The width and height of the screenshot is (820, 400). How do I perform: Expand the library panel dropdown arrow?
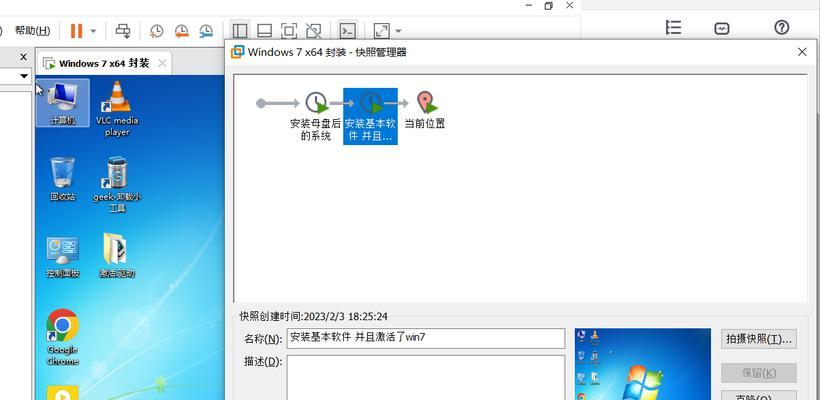point(24,76)
